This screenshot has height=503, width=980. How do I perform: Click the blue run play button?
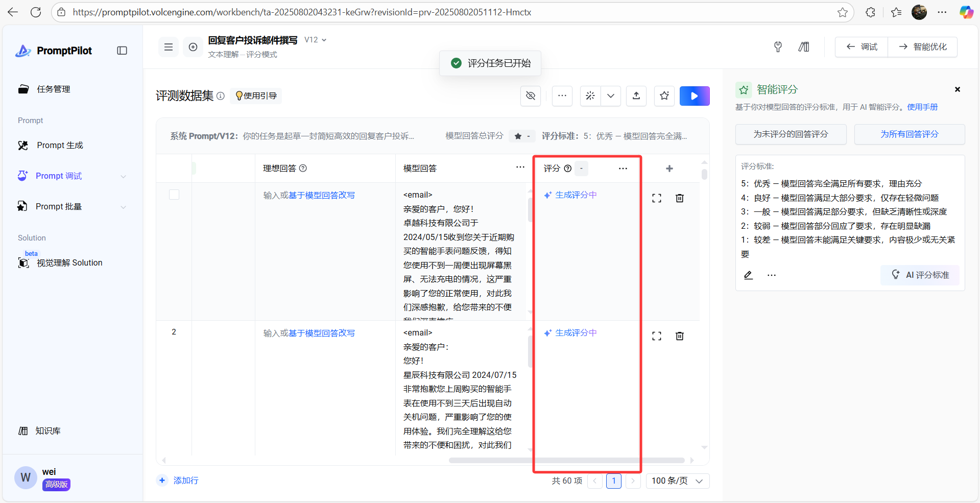(x=694, y=96)
